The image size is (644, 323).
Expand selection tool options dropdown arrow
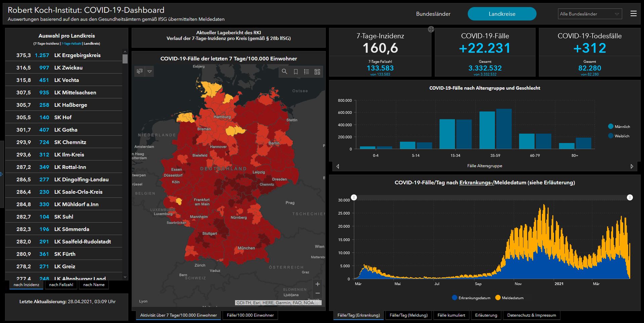pyautogui.click(x=150, y=72)
